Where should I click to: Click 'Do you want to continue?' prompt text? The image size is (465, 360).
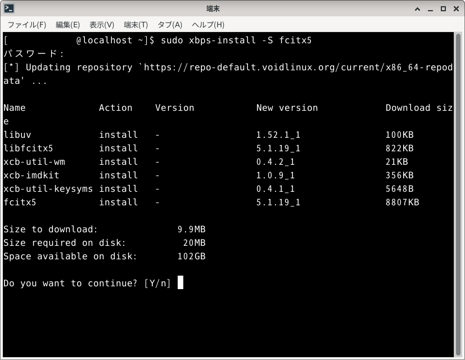[x=70, y=283]
